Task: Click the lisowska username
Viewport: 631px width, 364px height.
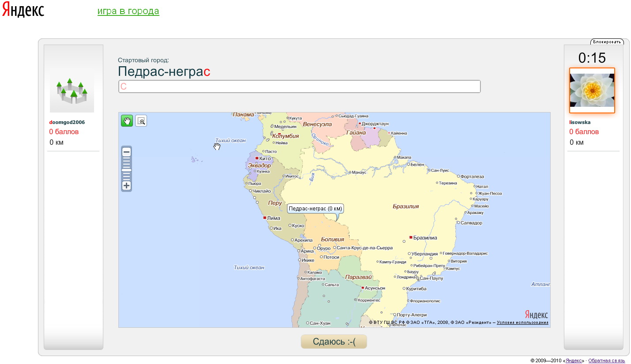Action: tap(580, 122)
